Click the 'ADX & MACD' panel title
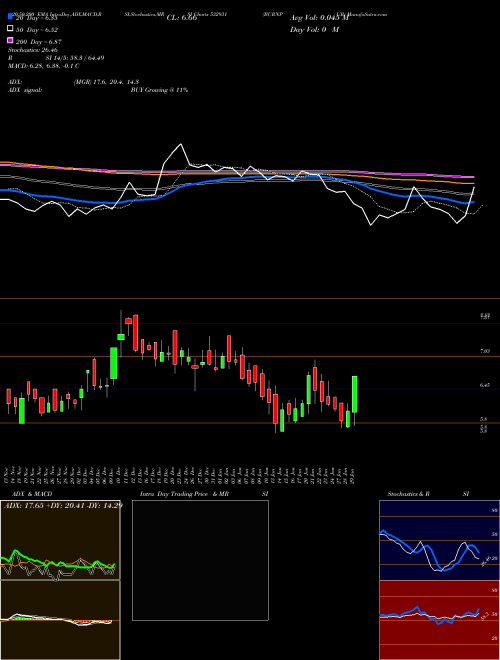The height and width of the screenshot is (660, 500). (x=32, y=494)
